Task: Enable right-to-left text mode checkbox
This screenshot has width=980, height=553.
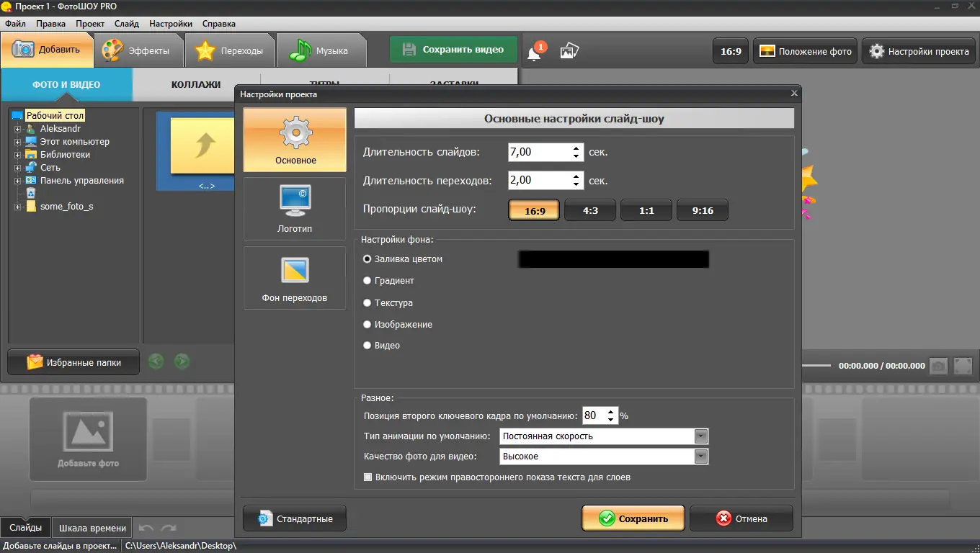Action: pyautogui.click(x=368, y=477)
